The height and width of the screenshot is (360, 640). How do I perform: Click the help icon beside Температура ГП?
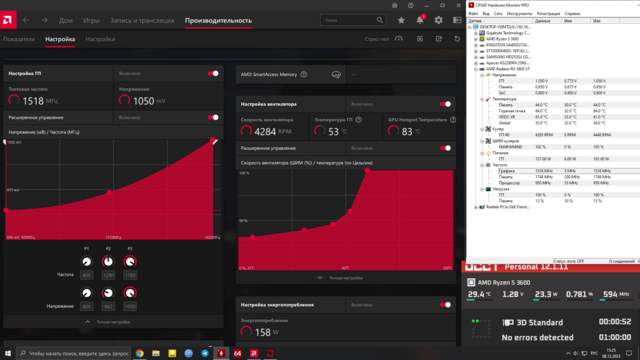pyautogui.click(x=359, y=120)
